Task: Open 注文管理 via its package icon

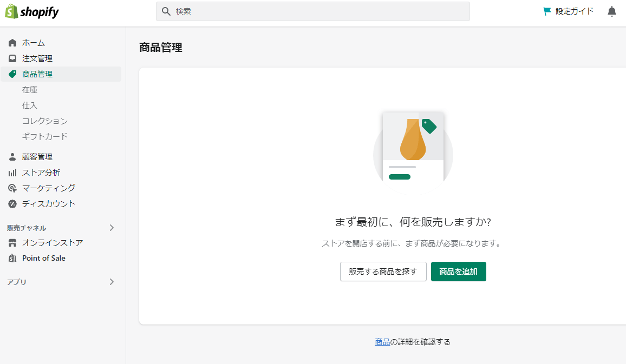Action: (x=12, y=58)
